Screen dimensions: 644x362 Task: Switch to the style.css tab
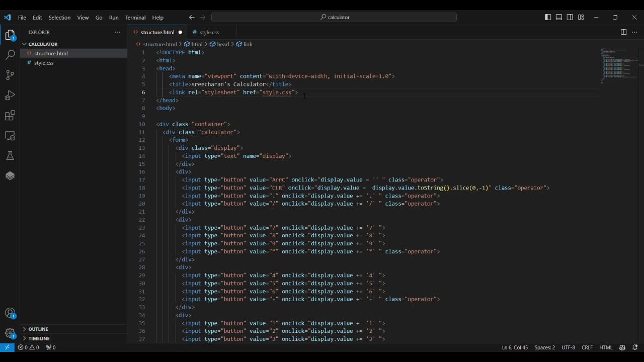pos(209,32)
